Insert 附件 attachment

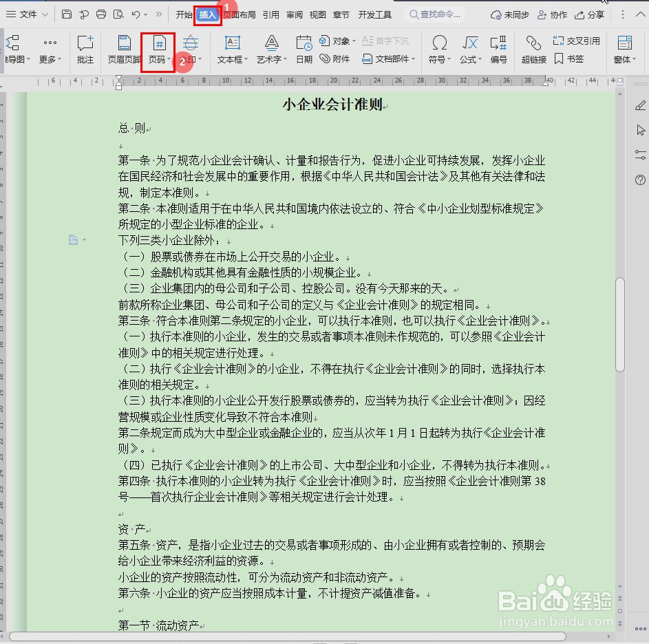(335, 59)
